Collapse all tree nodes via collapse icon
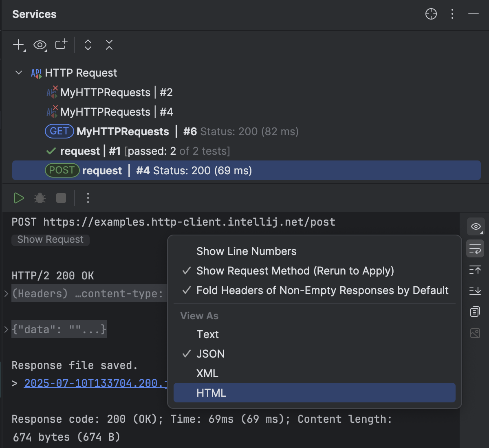Screen dimensions: 489x448 [109, 45]
